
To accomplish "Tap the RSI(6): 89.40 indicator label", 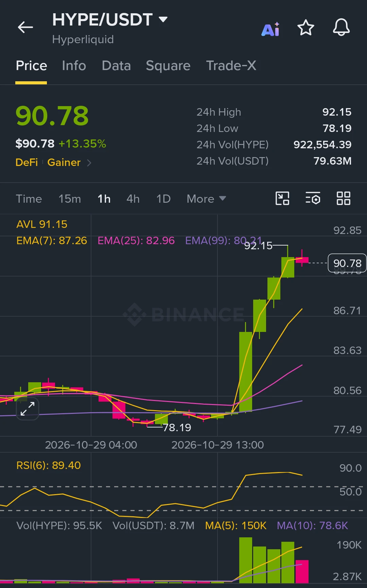I will pyautogui.click(x=49, y=465).
